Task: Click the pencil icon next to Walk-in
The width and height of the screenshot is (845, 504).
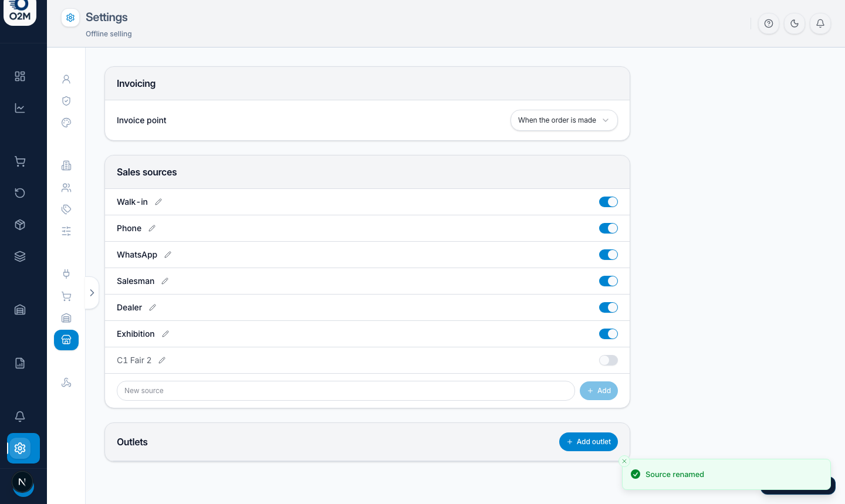Action: 158,202
